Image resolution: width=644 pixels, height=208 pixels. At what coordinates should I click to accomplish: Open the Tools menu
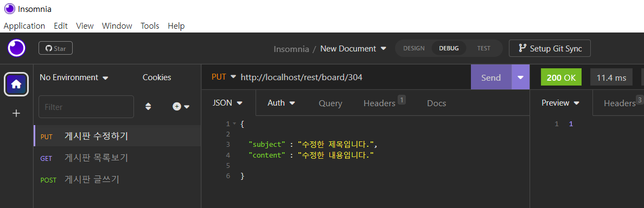click(150, 26)
